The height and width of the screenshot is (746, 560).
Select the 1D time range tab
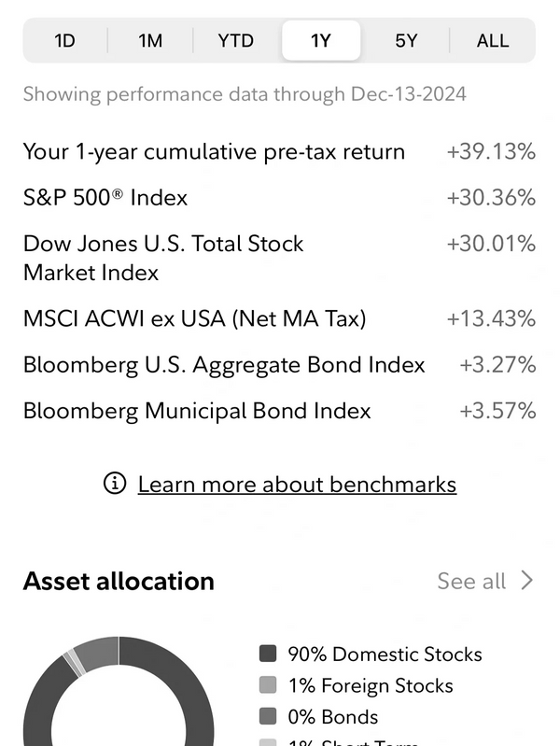64,40
